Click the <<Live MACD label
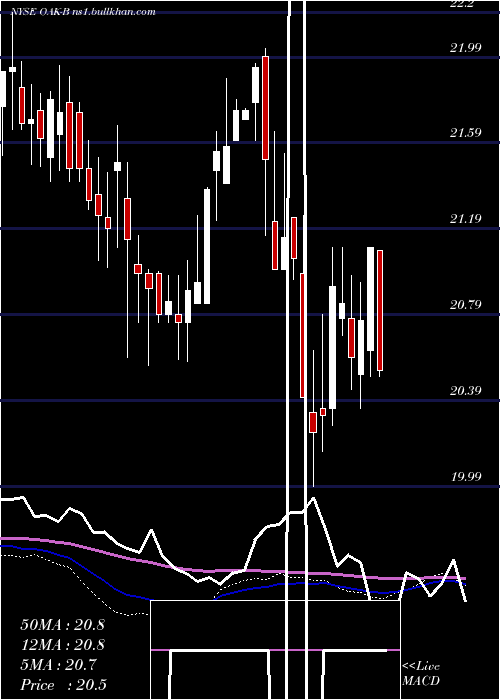Screen dimensions: 500x700 point(421,673)
